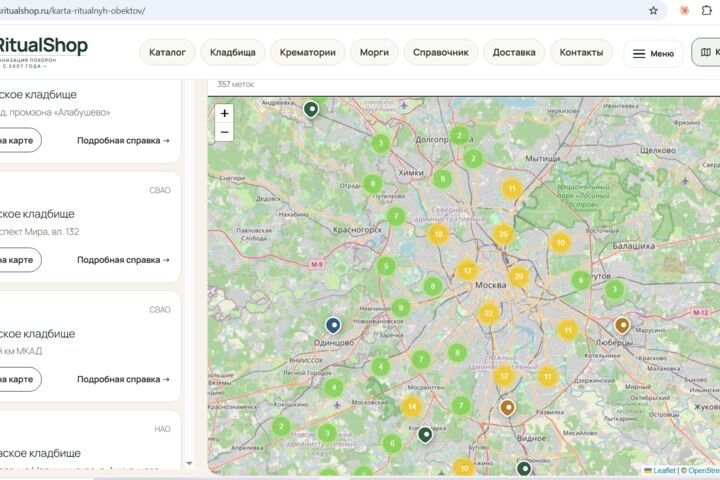
Task: Expand the green cluster 3 above Химки
Action: point(380,143)
